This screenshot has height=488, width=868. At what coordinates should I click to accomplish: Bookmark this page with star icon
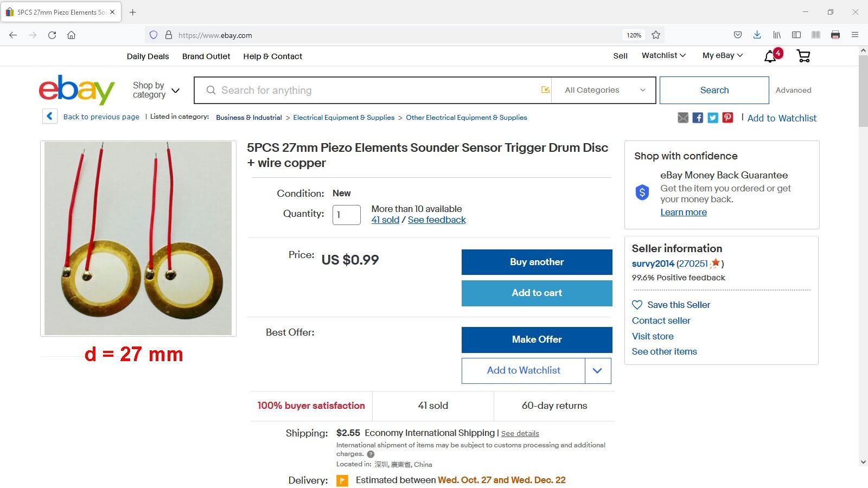(656, 35)
